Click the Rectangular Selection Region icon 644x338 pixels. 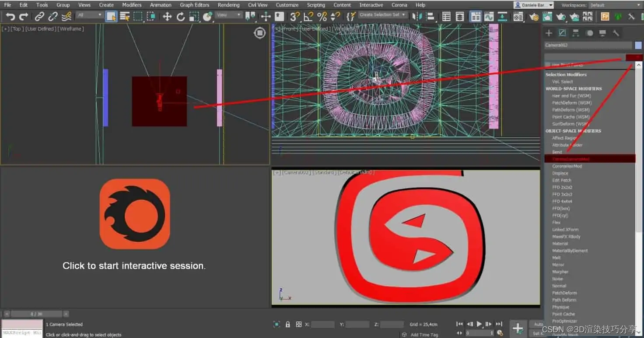point(138,17)
